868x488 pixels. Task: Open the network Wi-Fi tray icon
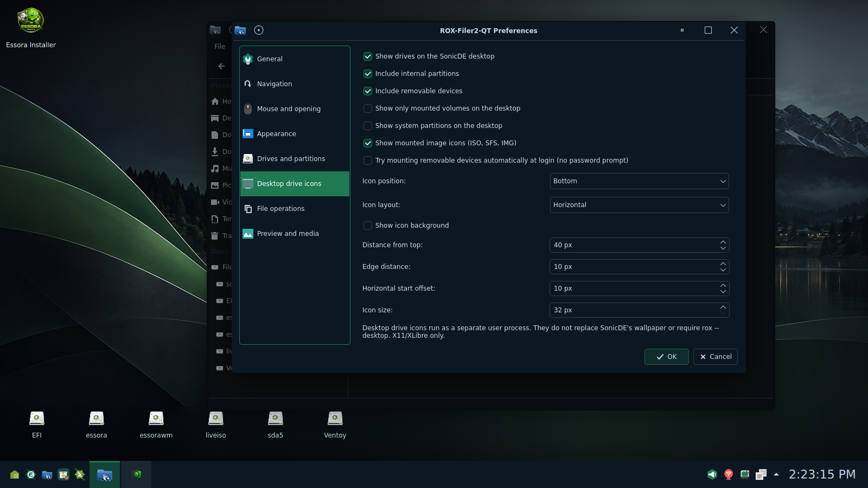coord(729,474)
